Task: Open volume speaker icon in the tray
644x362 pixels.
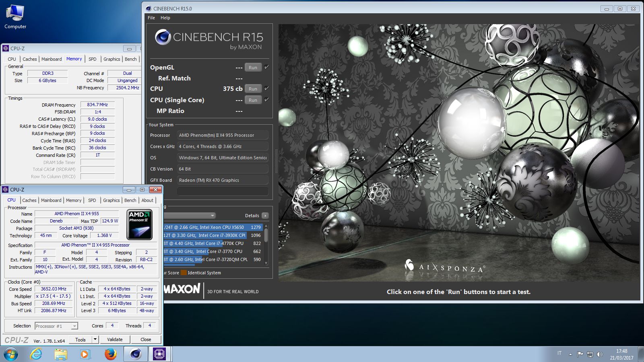Action: coord(600,354)
